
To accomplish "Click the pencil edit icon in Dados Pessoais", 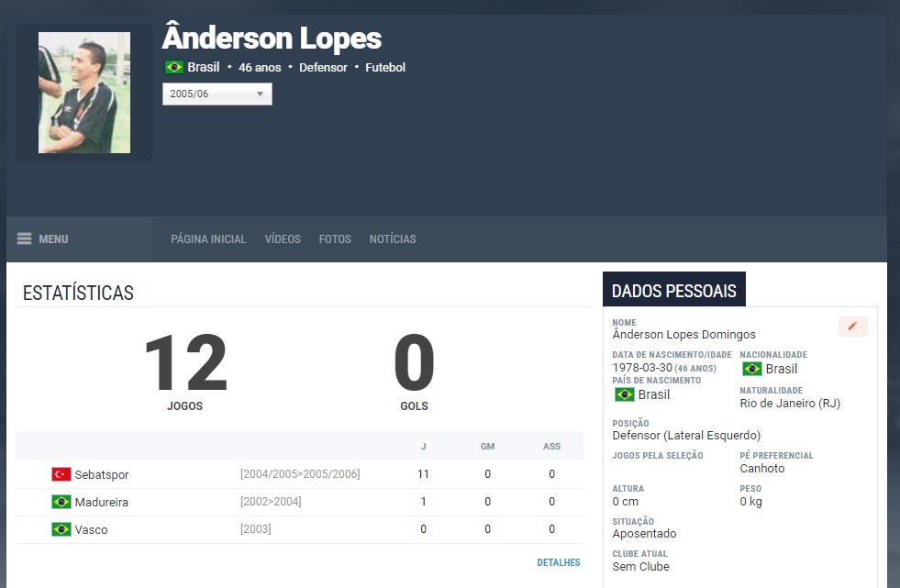I will (x=852, y=327).
